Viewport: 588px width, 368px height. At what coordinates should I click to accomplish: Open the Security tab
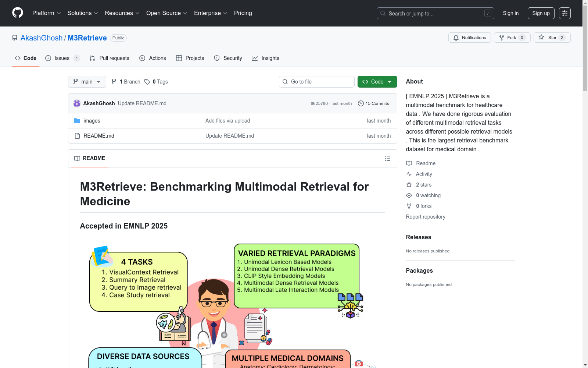point(228,58)
